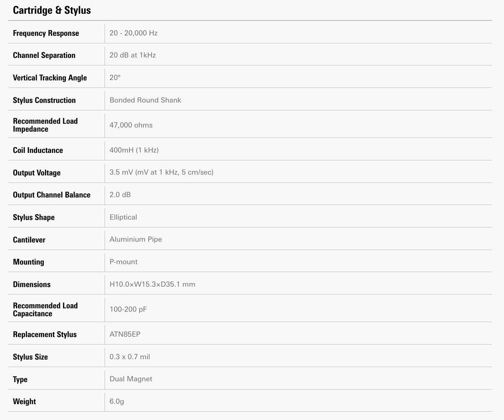
Task: Click the Elliptical stylus shape value
Action: click(x=123, y=217)
